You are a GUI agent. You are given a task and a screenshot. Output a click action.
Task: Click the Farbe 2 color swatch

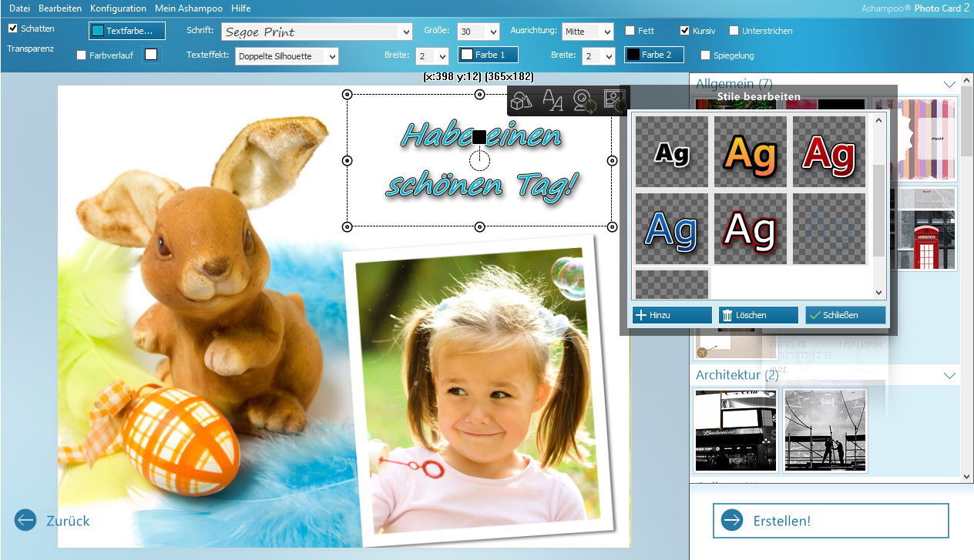point(653,55)
